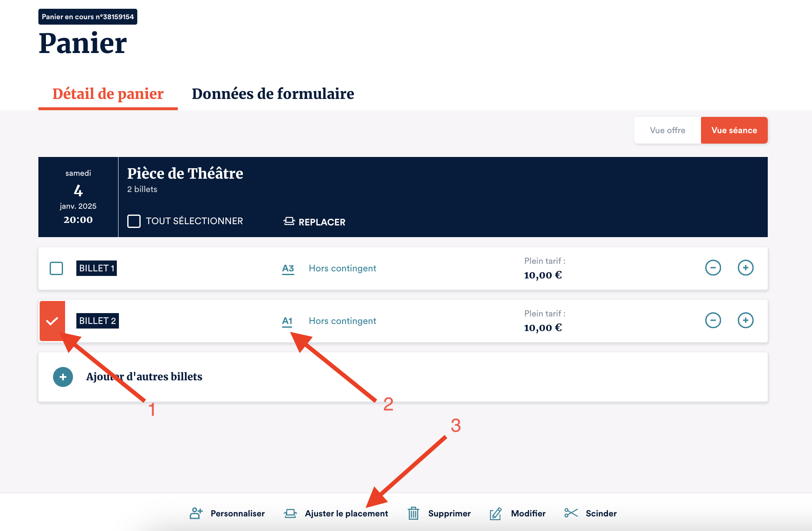Switch to Vue offre view
Screen dimensions: 812x531
pyautogui.click(x=667, y=130)
